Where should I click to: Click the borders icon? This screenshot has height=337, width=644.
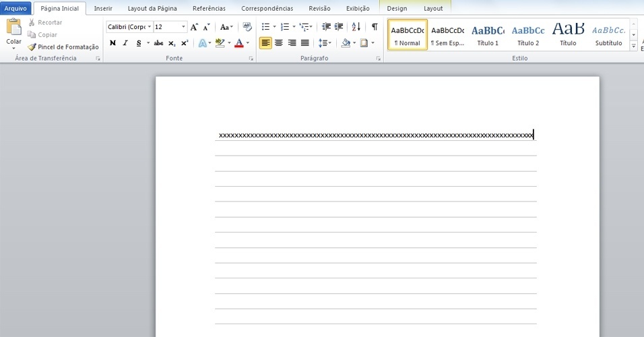coord(364,42)
